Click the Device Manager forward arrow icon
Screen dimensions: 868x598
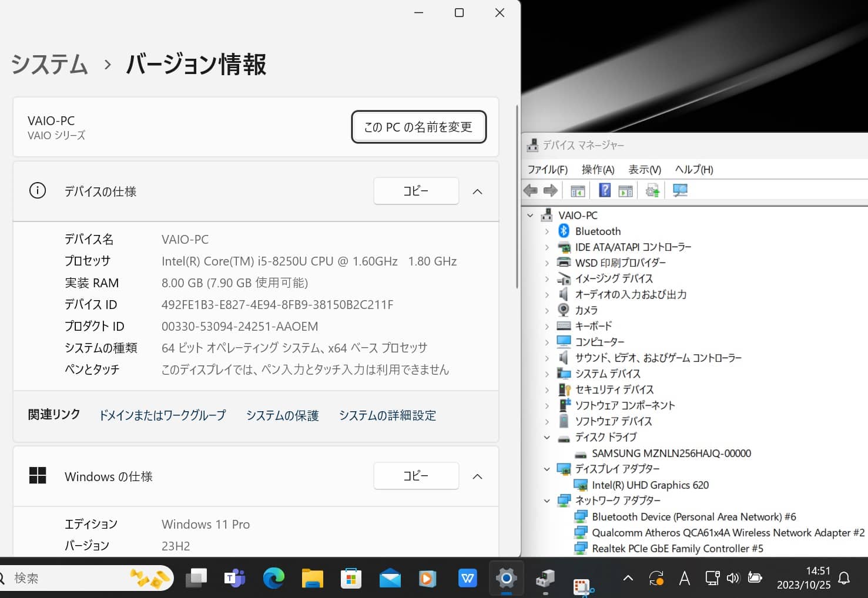point(551,190)
